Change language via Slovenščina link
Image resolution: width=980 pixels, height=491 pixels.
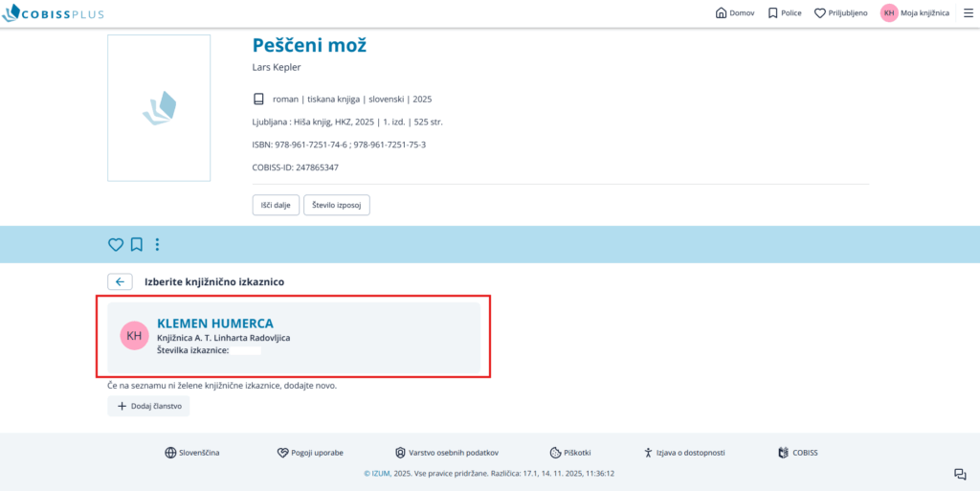pos(192,453)
